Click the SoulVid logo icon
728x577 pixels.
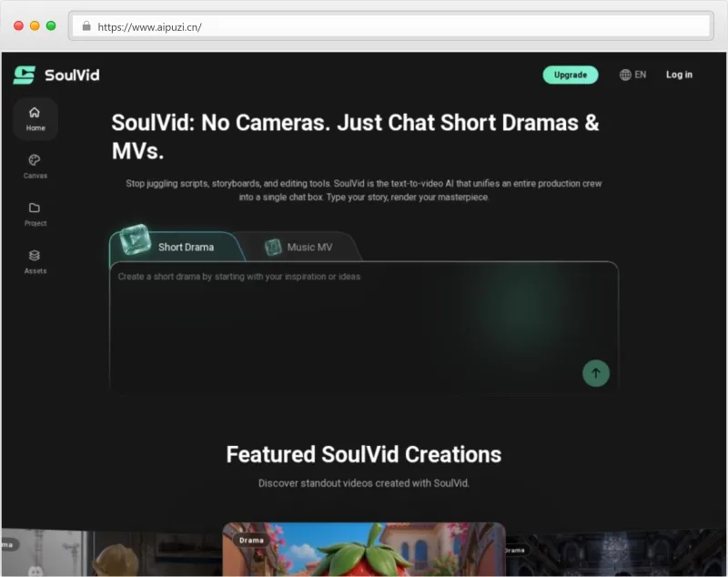click(x=25, y=75)
